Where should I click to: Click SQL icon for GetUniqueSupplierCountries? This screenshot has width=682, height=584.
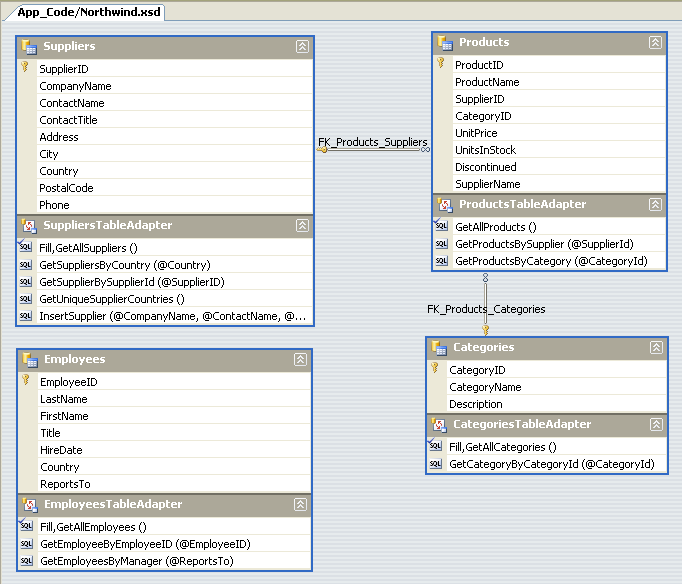(x=25, y=298)
